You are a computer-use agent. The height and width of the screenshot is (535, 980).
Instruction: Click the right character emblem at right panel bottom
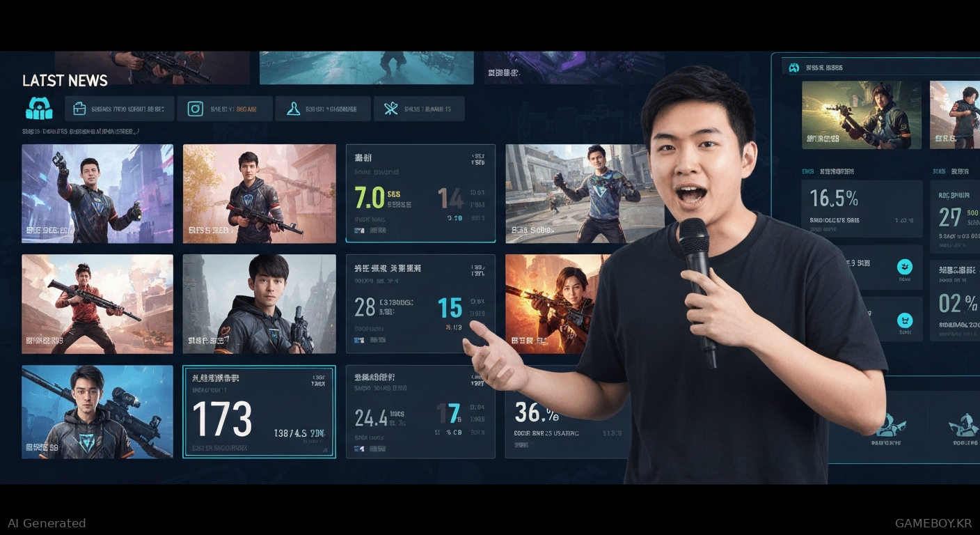click(x=965, y=424)
